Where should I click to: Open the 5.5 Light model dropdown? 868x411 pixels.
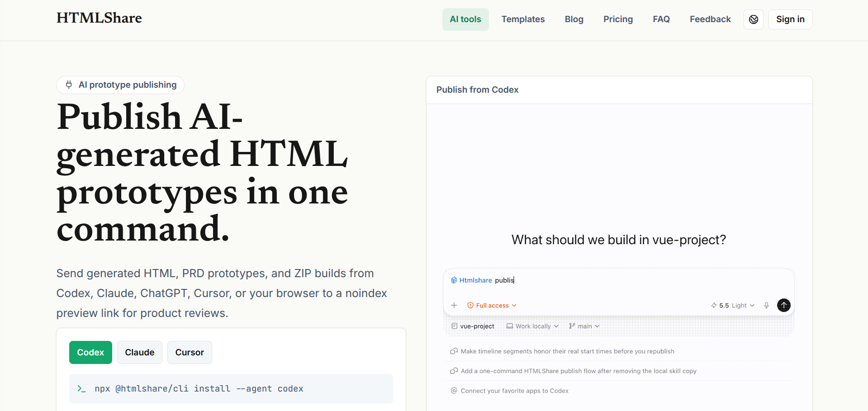(x=733, y=306)
